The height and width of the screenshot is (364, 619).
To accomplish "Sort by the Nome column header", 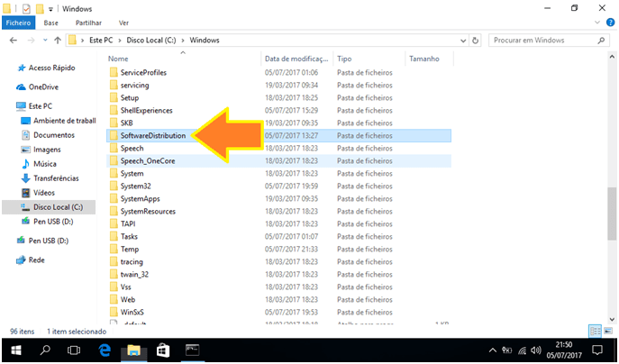I will 180,59.
